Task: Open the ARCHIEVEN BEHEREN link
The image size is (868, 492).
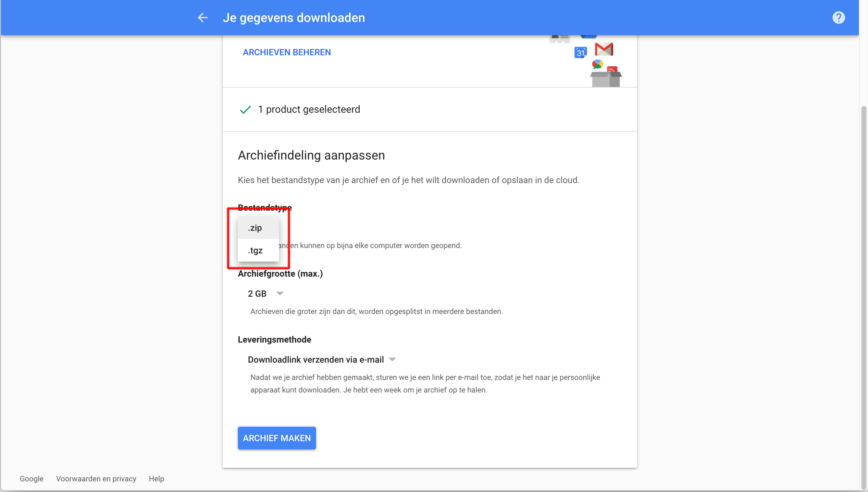Action: click(287, 52)
